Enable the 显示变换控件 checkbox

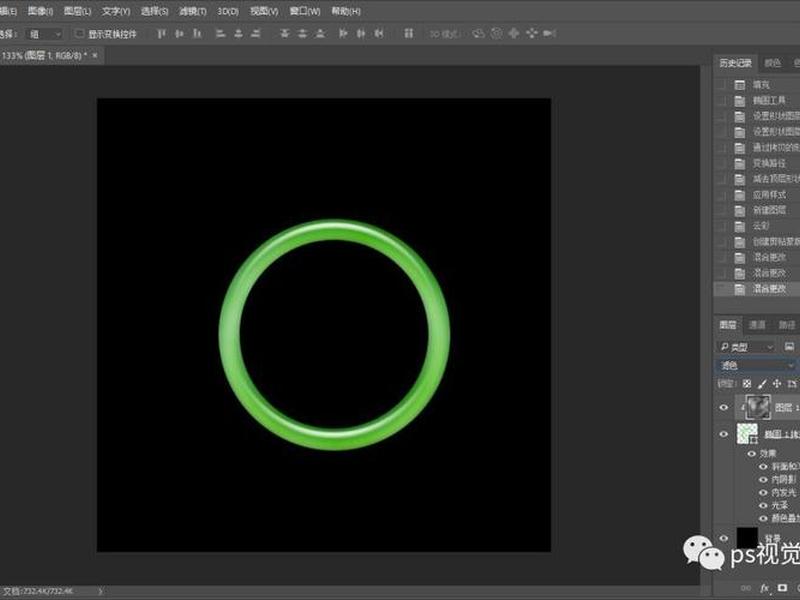[x=80, y=34]
